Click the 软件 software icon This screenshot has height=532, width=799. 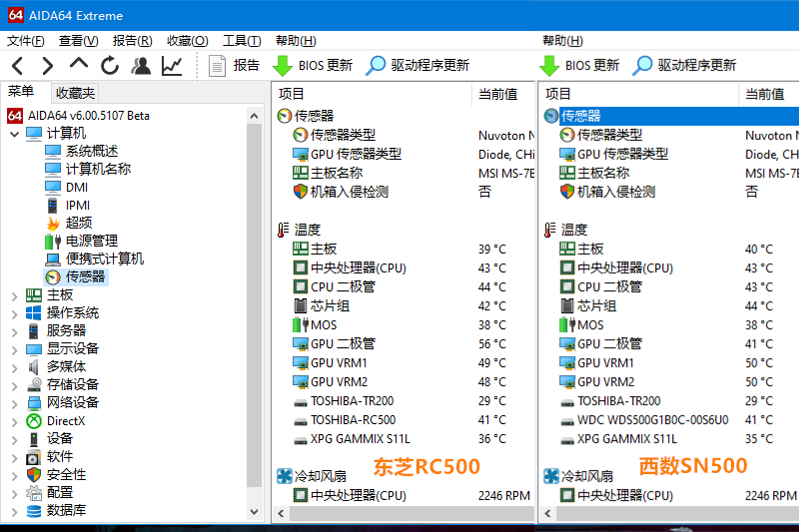click(34, 457)
